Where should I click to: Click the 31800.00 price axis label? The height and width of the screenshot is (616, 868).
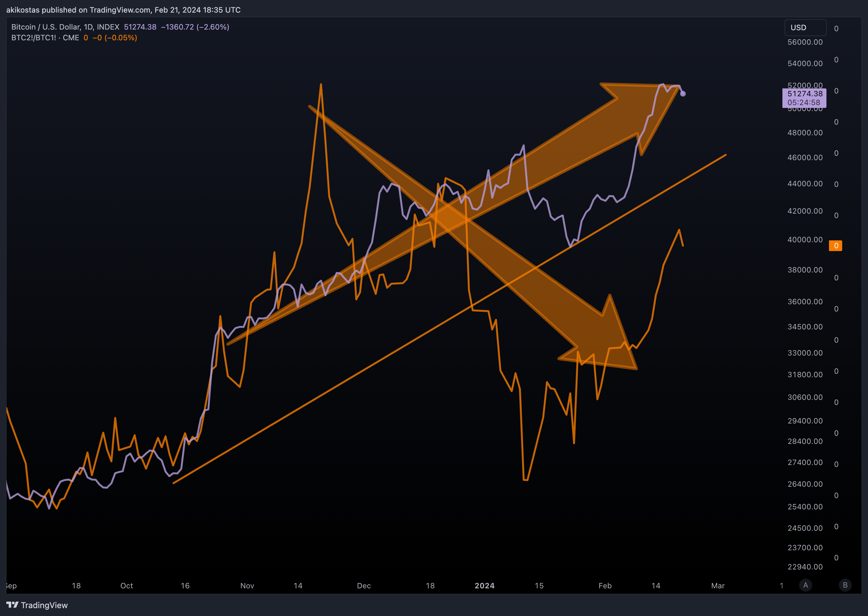click(805, 374)
